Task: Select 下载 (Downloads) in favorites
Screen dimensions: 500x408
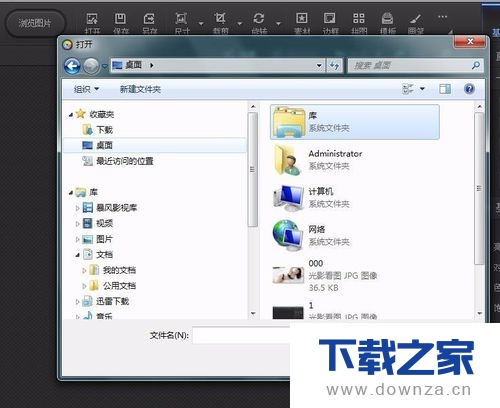Action: (98, 130)
